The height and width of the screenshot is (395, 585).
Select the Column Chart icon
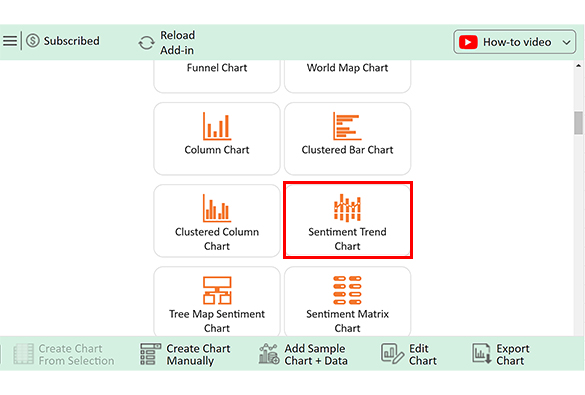pyautogui.click(x=217, y=126)
